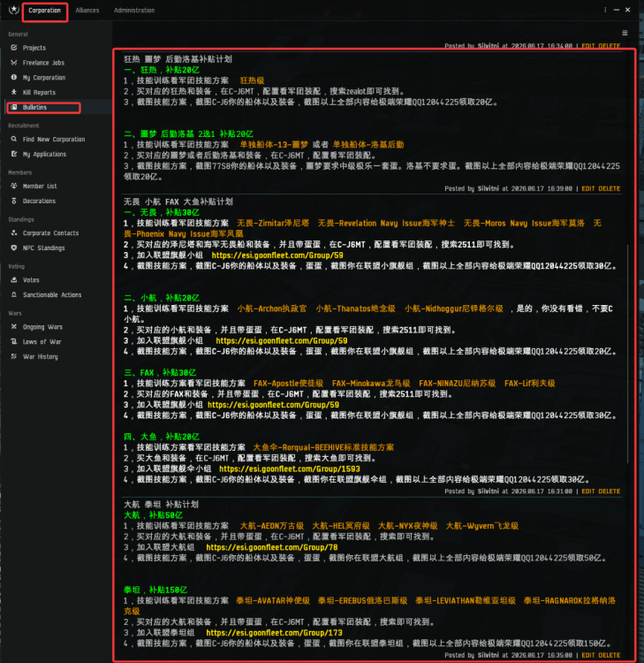644x663 pixels.
Task: Open Group/59 link under 无畏 section
Action: 277,255
